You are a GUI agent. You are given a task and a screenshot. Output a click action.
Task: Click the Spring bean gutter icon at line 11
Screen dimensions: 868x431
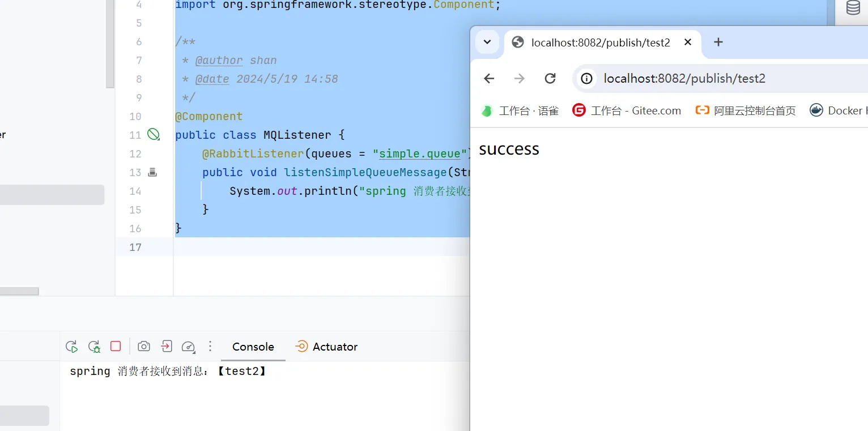tap(153, 134)
